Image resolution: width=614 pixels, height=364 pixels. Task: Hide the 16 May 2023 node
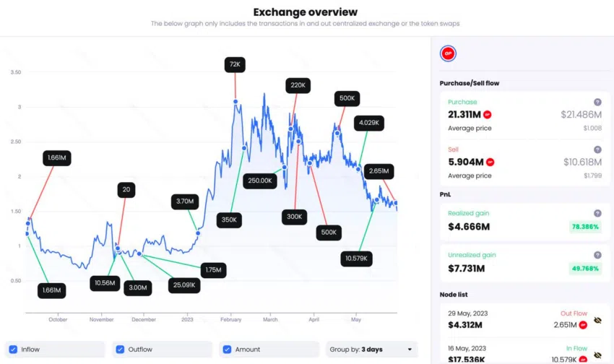[597, 355]
